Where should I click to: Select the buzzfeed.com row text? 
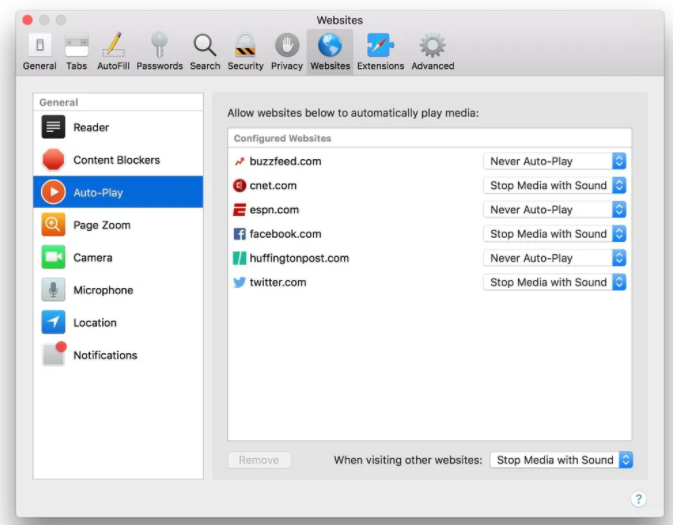(x=285, y=161)
